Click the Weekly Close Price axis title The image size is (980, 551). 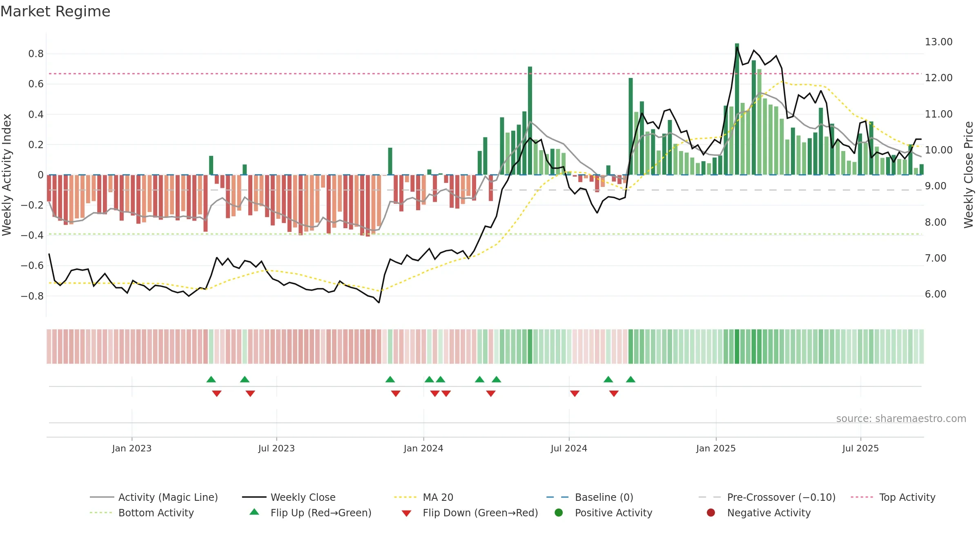[969, 175]
